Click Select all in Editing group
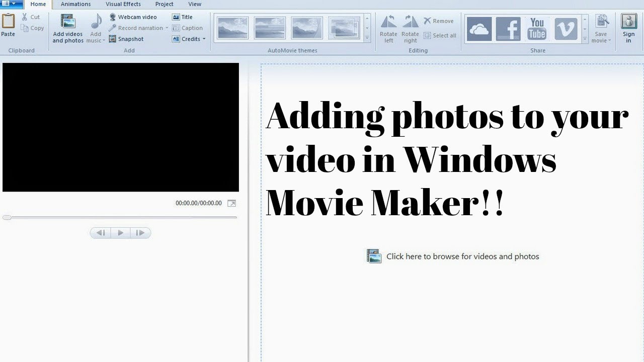The height and width of the screenshot is (362, 644). coord(440,35)
